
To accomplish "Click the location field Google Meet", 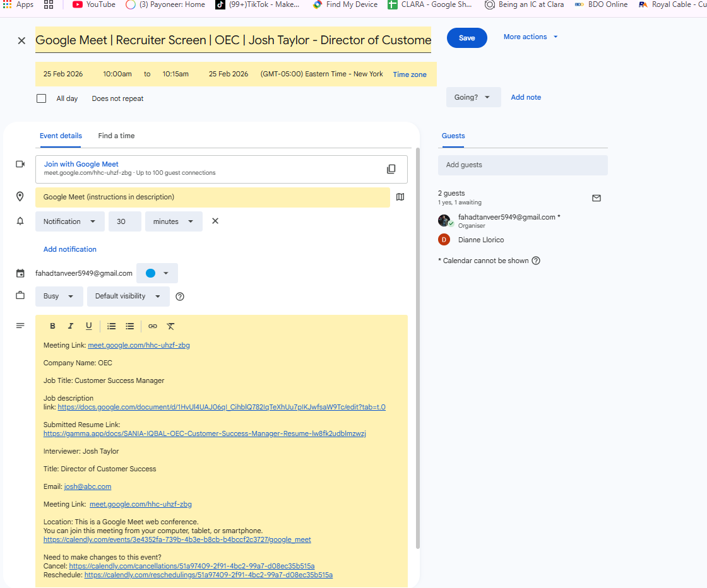I will tap(212, 197).
